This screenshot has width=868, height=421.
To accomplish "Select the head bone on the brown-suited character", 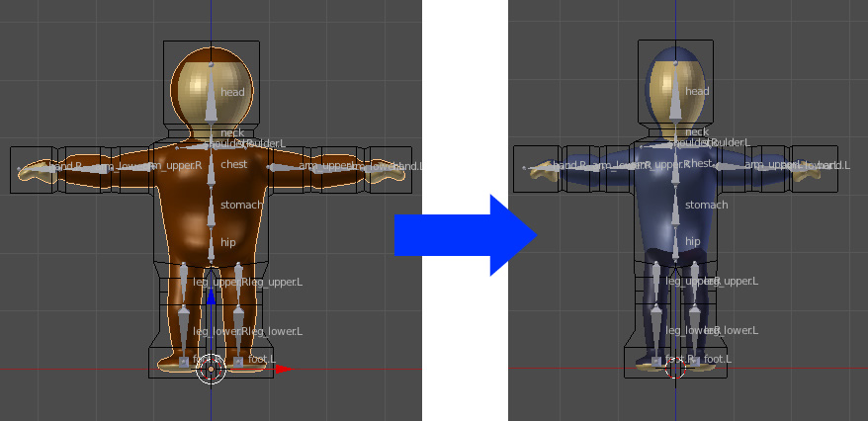I will (x=211, y=94).
